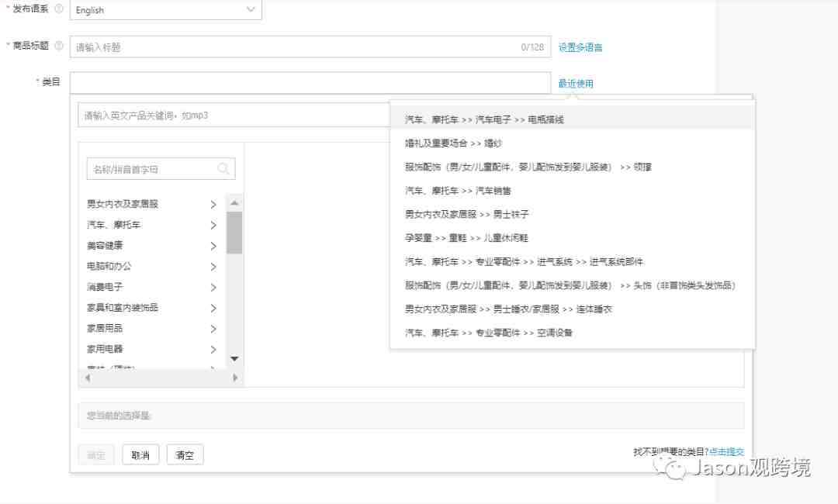Open the 点击提交 submit category link
This screenshot has height=504, width=838.
tap(726, 452)
